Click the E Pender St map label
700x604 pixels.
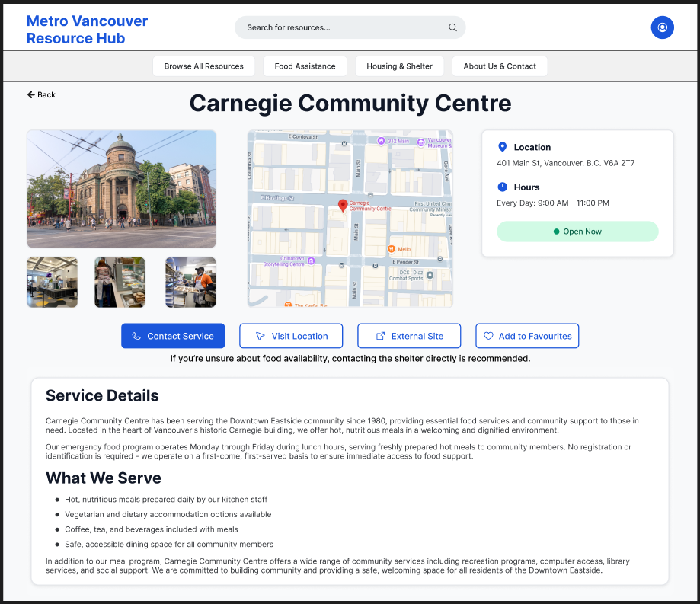405,262
